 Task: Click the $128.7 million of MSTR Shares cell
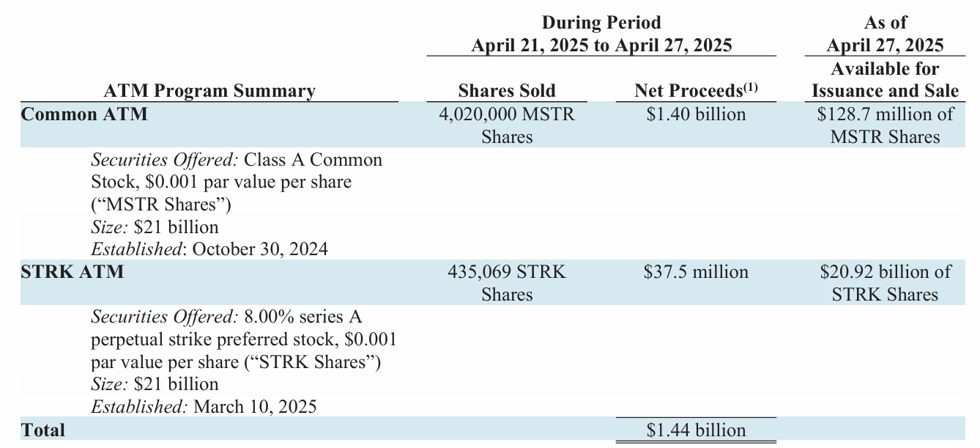pyautogui.click(x=885, y=125)
